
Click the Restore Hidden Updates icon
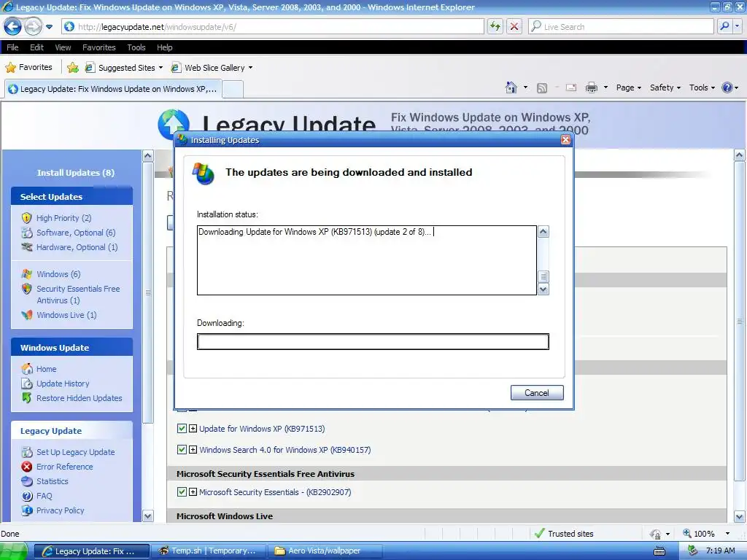tap(27, 398)
